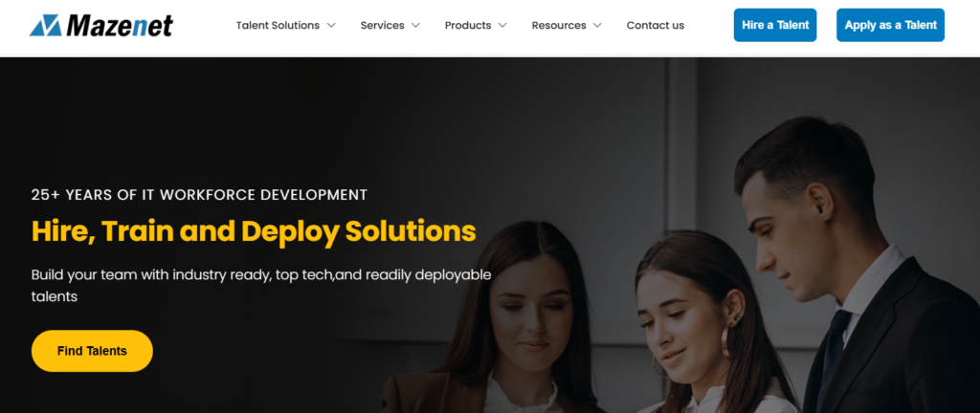
Task: Click the 25+ Years of IT Workforce tagline
Action: (x=199, y=195)
